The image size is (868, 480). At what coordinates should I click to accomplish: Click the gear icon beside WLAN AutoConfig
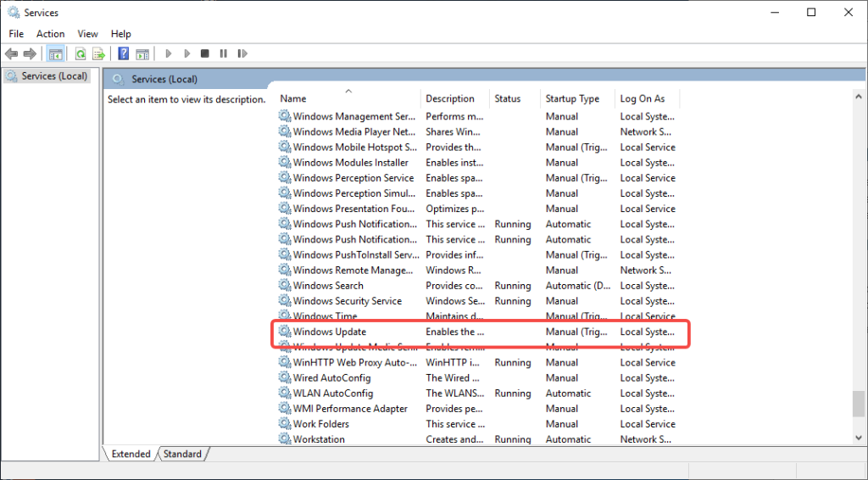(x=285, y=393)
